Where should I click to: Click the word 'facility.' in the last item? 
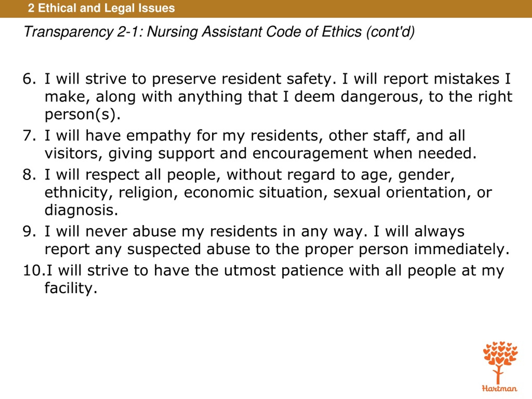[71, 288]
